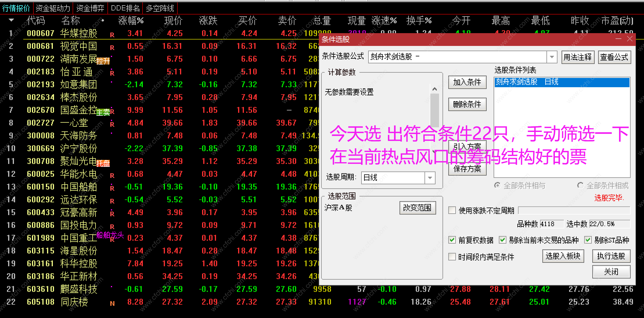Image resolution: width=644 pixels, height=318 pixels.
Task: Toggle 剔除ST品种 checkbox
Action: pos(588,240)
